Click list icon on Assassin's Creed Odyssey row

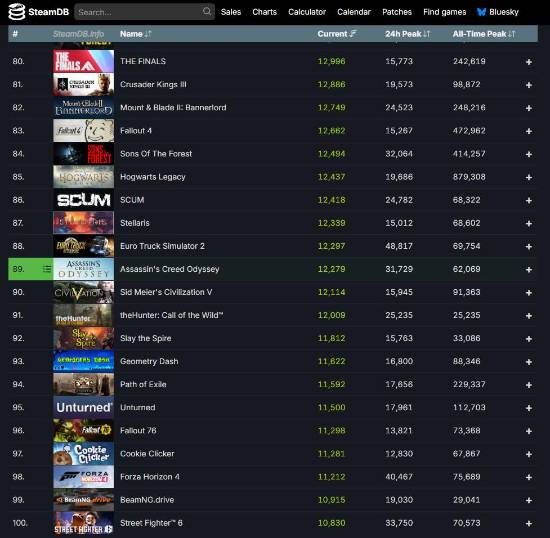pos(47,269)
